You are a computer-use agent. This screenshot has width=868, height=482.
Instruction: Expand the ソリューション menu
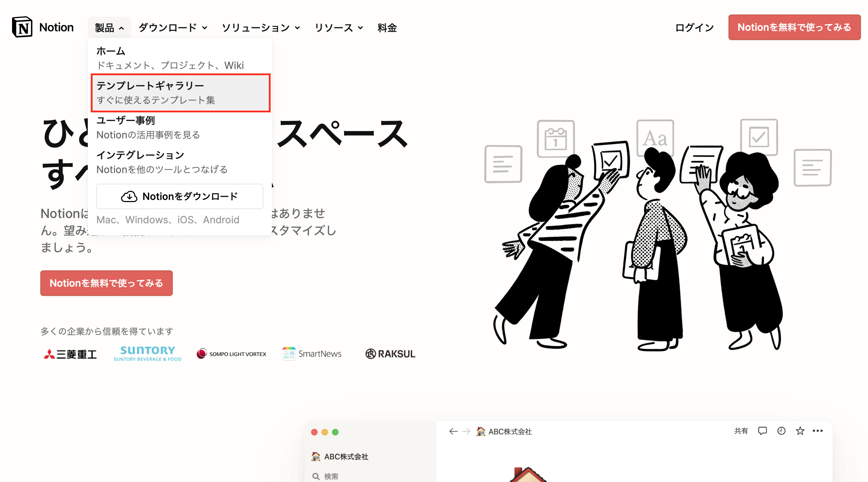pyautogui.click(x=261, y=28)
